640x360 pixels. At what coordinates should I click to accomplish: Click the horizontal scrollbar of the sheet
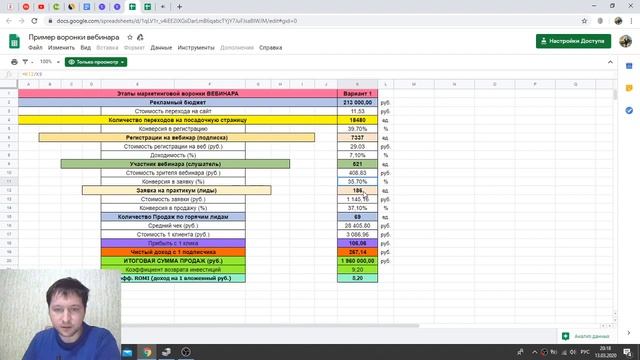(269, 326)
